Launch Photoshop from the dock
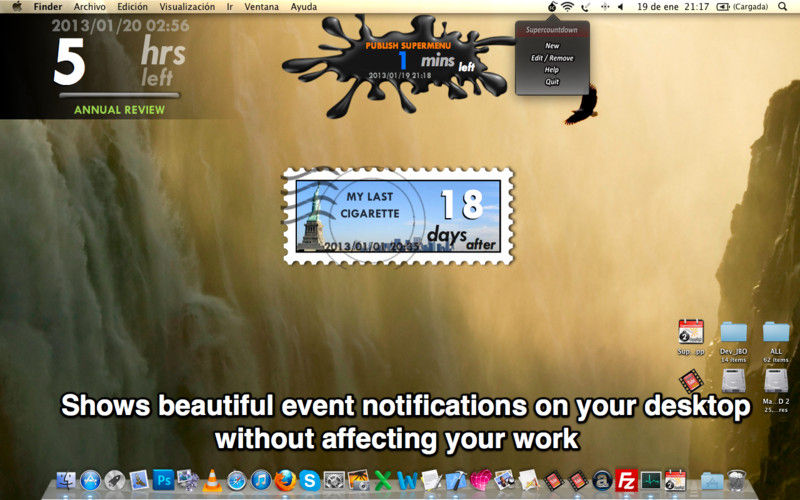Screen dimensions: 800x500 click(163, 480)
